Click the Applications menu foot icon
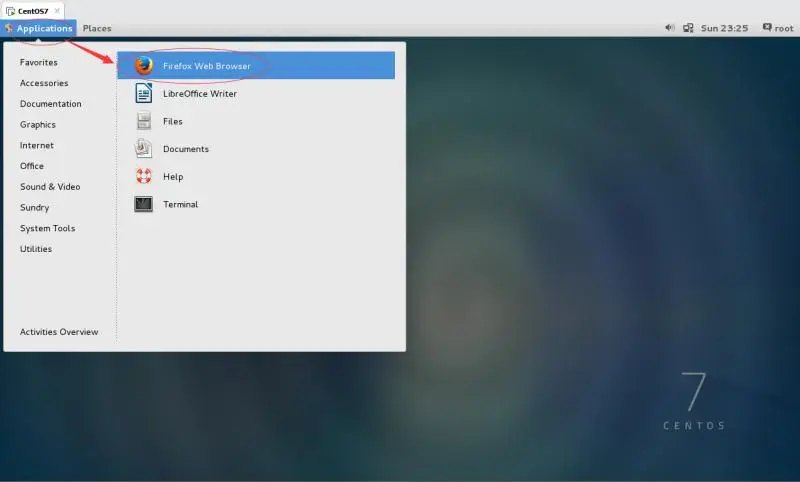Viewport: 800px width, 482px height. pyautogui.click(x=9, y=28)
